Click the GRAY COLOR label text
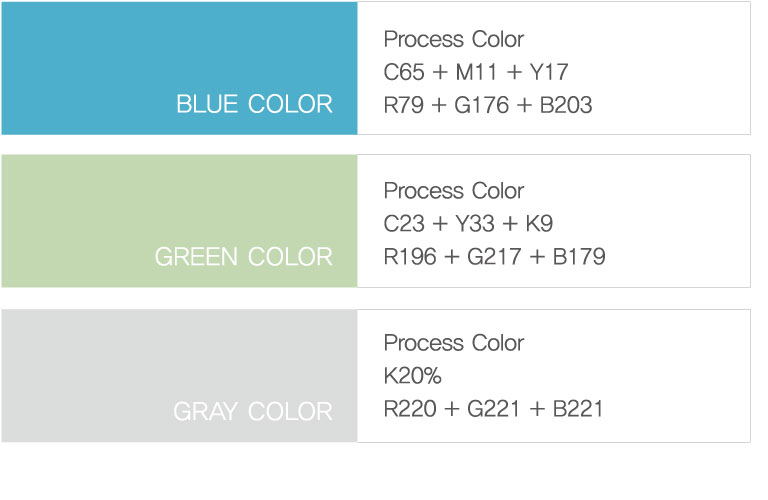The width and height of the screenshot is (768, 500). (253, 411)
